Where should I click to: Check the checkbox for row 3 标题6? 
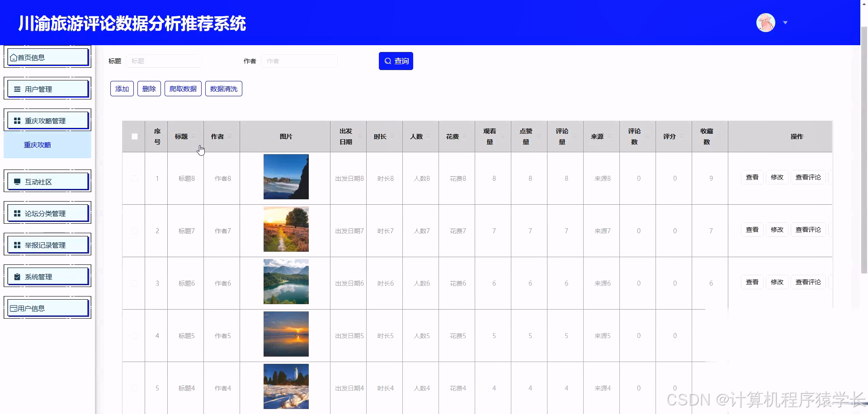pos(134,283)
